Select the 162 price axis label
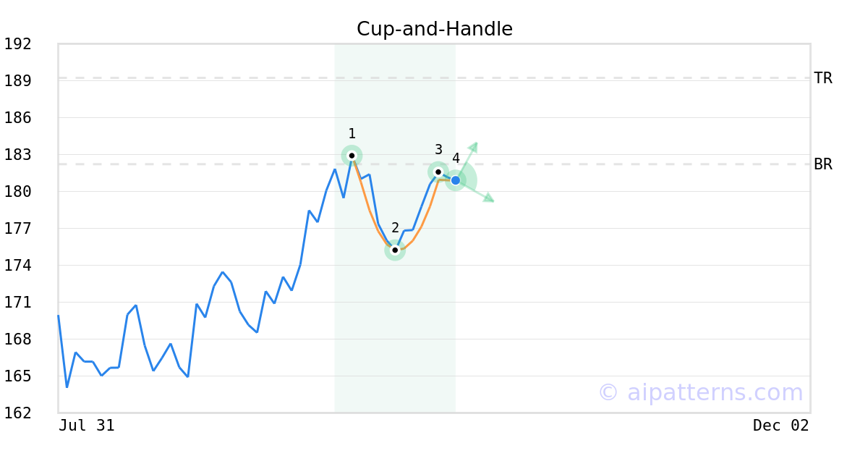The height and width of the screenshot is (456, 868). 18,413
